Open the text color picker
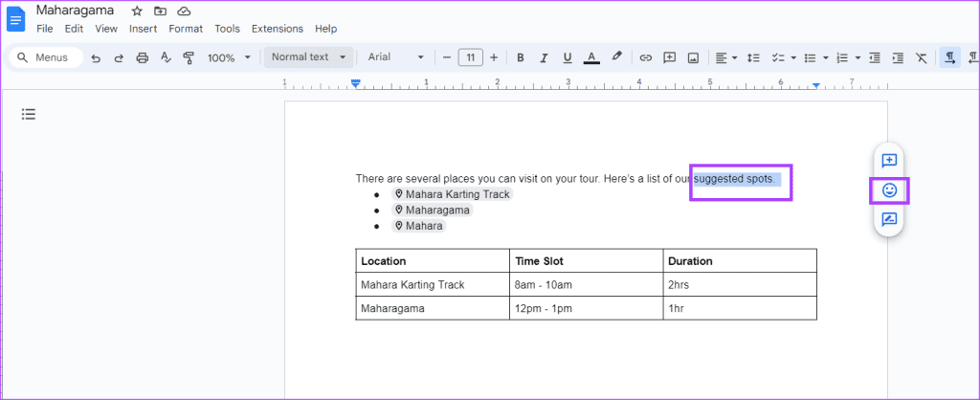The image size is (980, 400). point(591,58)
